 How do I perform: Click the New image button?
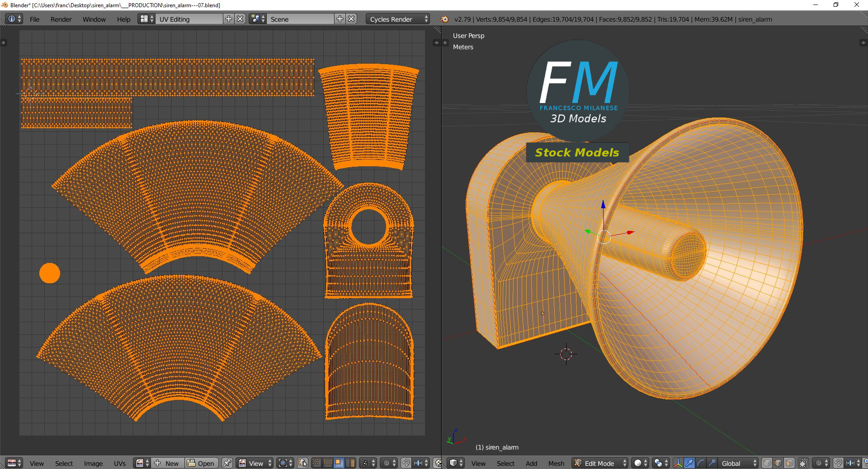(167, 463)
